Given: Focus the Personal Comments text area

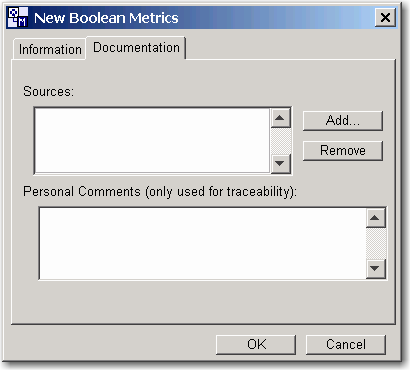Looking at the screenshot, I should pos(202,243).
